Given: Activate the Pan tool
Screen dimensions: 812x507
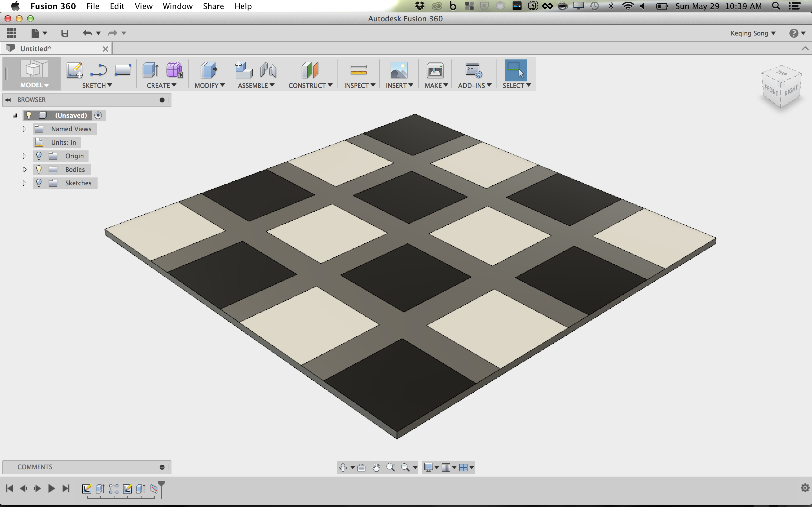Looking at the screenshot, I should tap(376, 467).
